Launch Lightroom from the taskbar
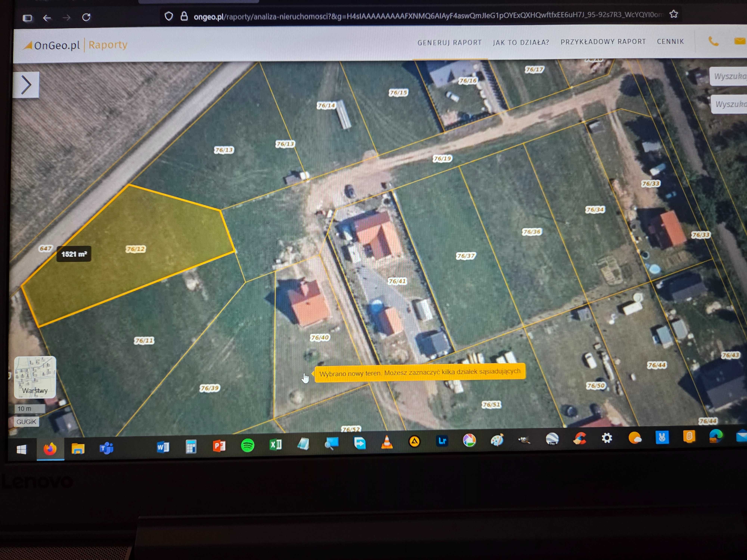Image resolution: width=747 pixels, height=560 pixels. pyautogui.click(x=442, y=441)
